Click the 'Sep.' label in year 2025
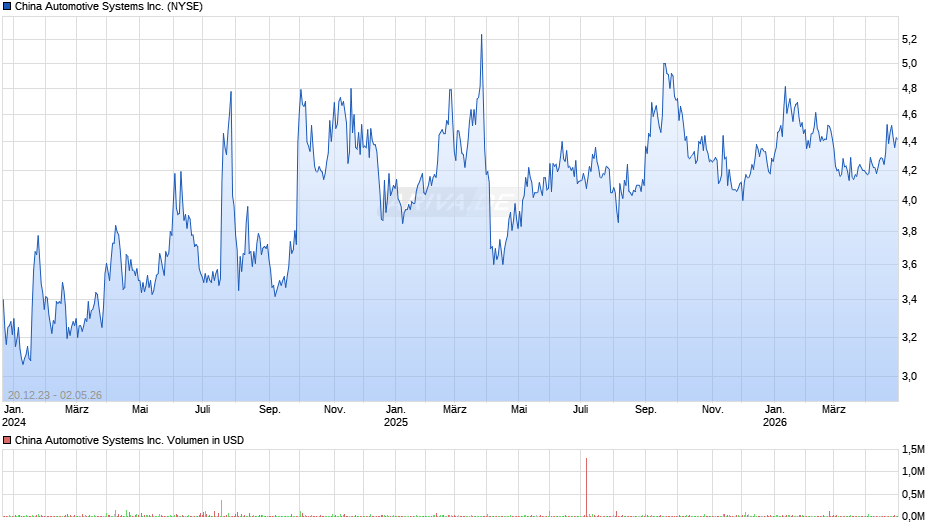Viewport: 940px width, 526px height. [646, 409]
